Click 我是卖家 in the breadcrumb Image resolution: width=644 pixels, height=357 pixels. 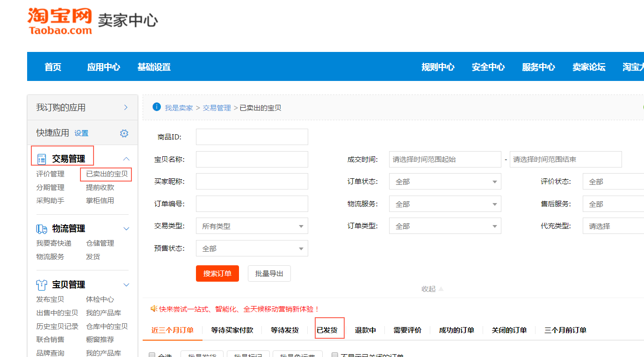point(179,108)
